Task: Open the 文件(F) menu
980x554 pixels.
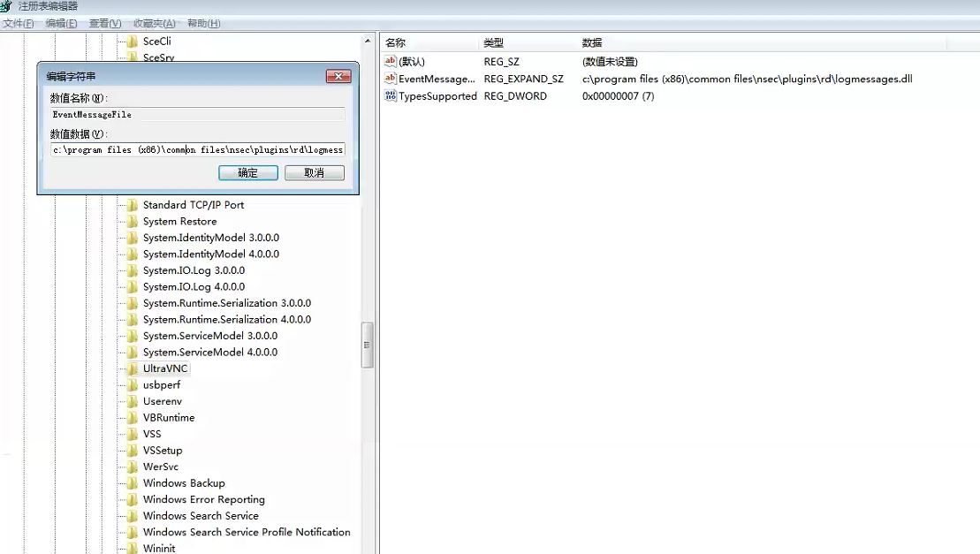Action: click(19, 23)
